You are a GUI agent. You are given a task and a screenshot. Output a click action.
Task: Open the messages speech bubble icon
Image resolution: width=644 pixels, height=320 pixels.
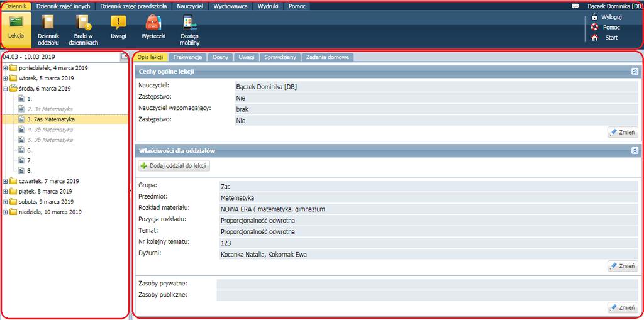575,6
